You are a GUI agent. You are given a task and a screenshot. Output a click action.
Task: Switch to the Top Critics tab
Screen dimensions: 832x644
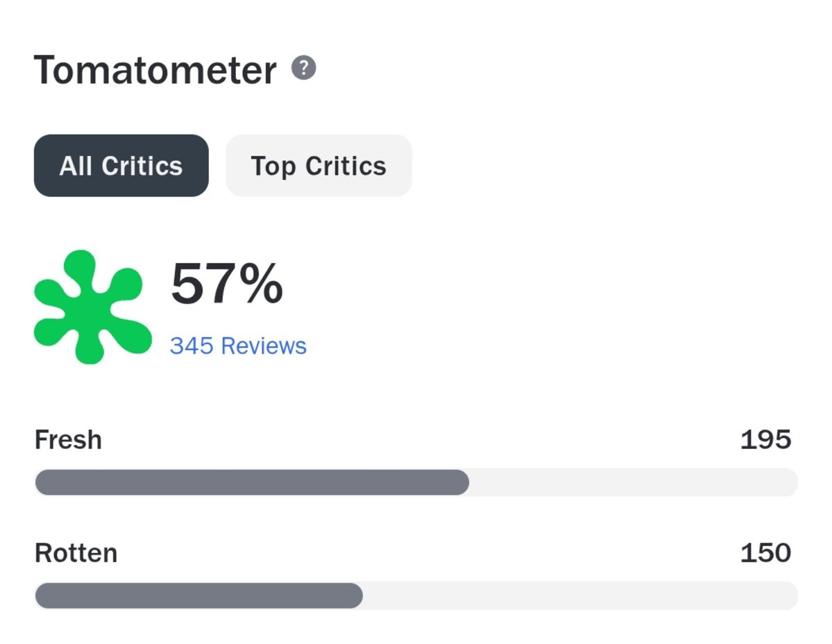[x=319, y=165]
